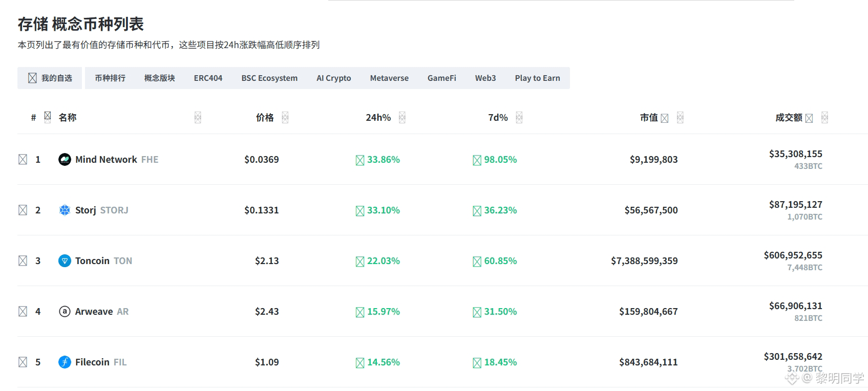
Task: Toggle favorite star for Mind Network
Action: pos(23,159)
